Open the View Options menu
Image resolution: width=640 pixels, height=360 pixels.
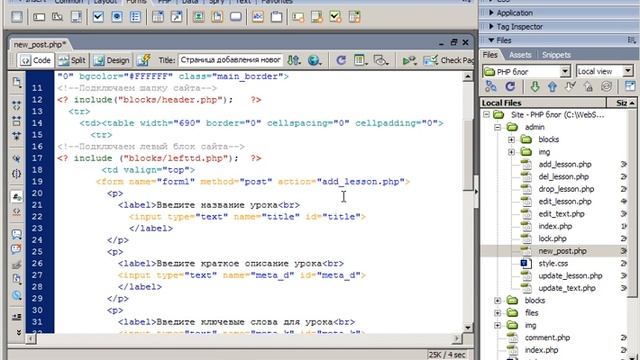[x=360, y=60]
